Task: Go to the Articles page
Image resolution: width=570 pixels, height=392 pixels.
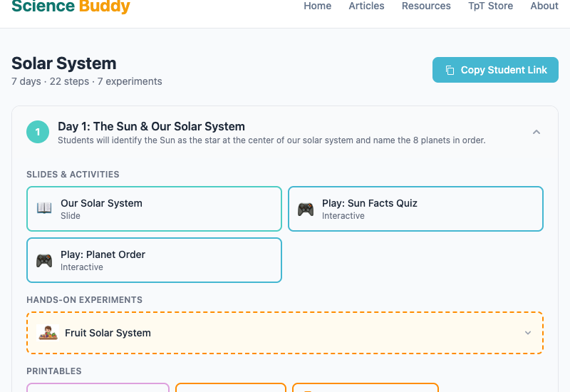Action: 366,6
